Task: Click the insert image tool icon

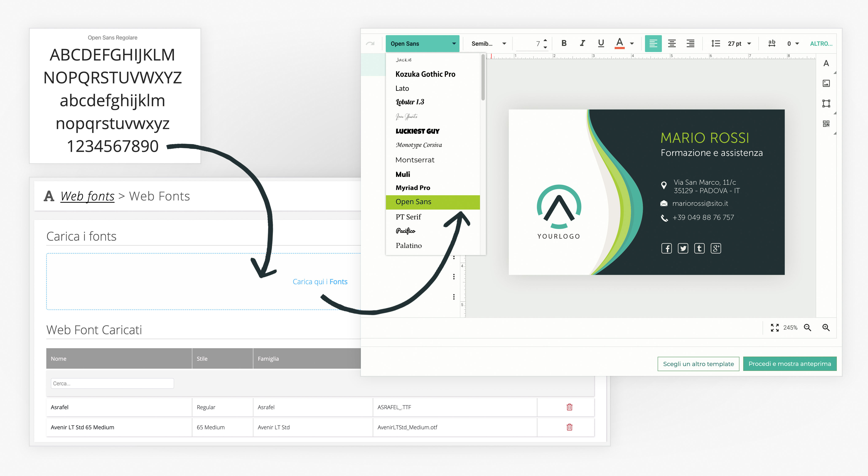Action: coord(826,83)
